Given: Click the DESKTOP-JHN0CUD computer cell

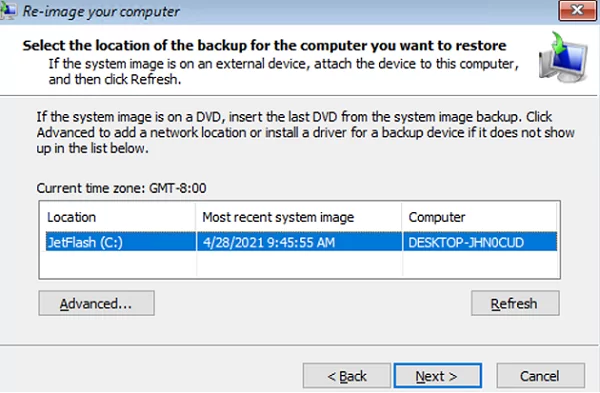Looking at the screenshot, I should pos(480,242).
